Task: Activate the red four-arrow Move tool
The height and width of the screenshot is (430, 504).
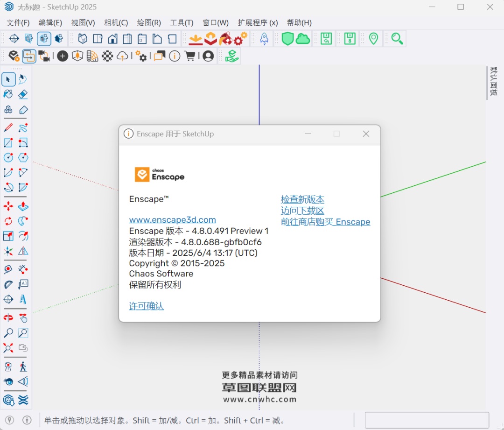Action: (x=8, y=206)
